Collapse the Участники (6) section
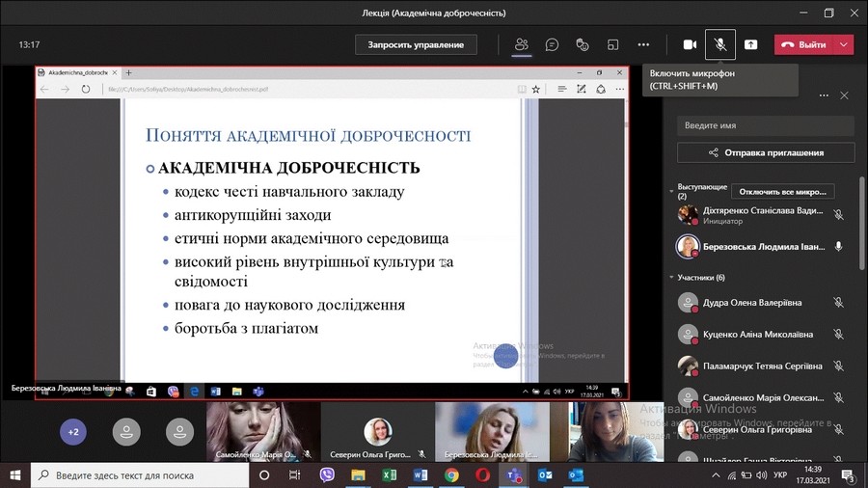868x488 pixels. pyautogui.click(x=671, y=278)
